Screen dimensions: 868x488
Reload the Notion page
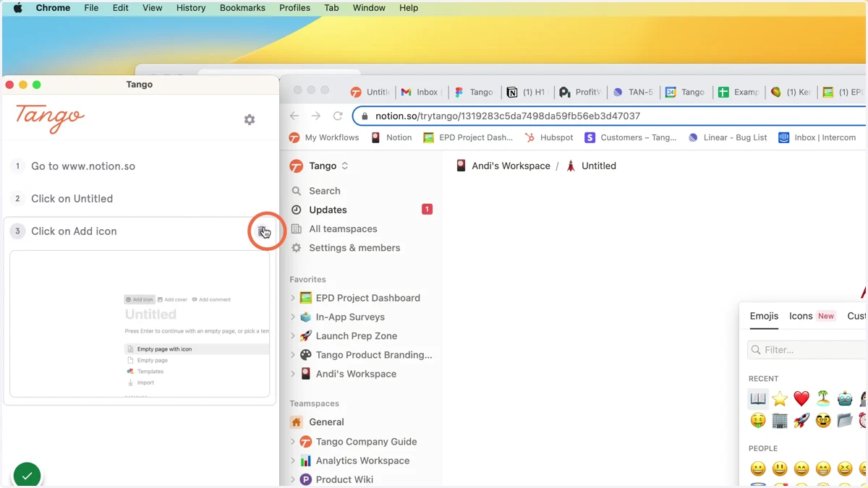[338, 116]
